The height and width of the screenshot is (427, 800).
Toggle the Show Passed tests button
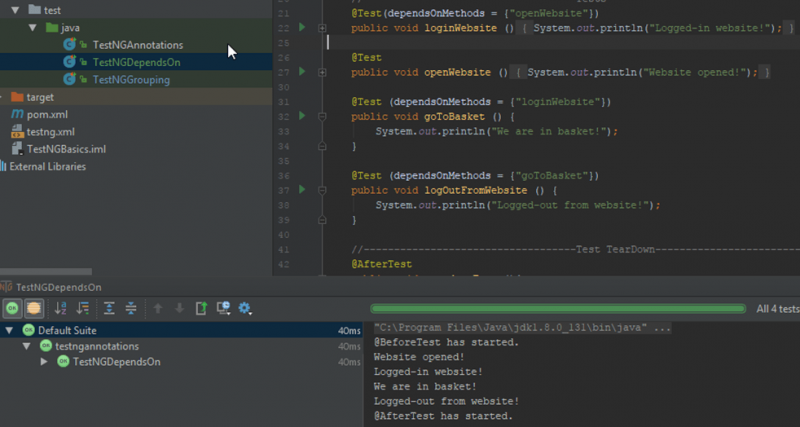12,308
